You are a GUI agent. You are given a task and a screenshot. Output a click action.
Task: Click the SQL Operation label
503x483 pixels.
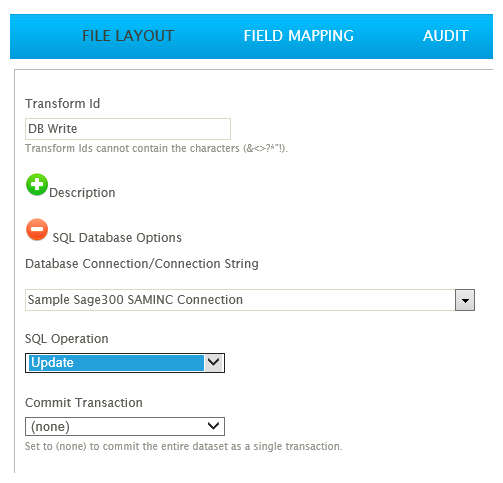[x=67, y=339]
